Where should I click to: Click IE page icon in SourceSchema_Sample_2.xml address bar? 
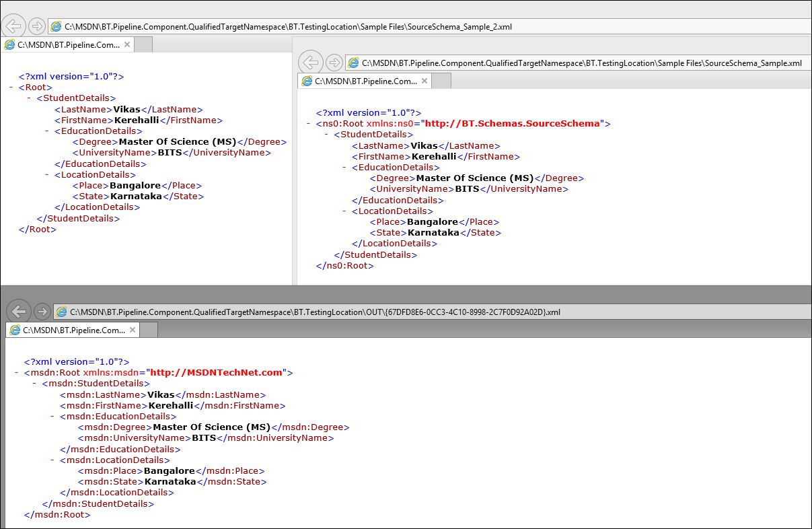[x=57, y=27]
